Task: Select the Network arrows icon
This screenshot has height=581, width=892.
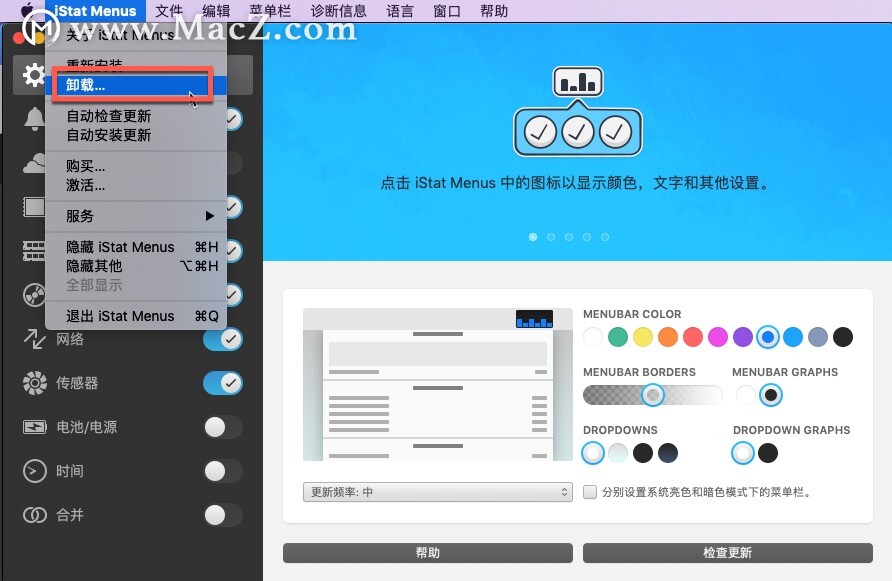Action: tap(34, 339)
